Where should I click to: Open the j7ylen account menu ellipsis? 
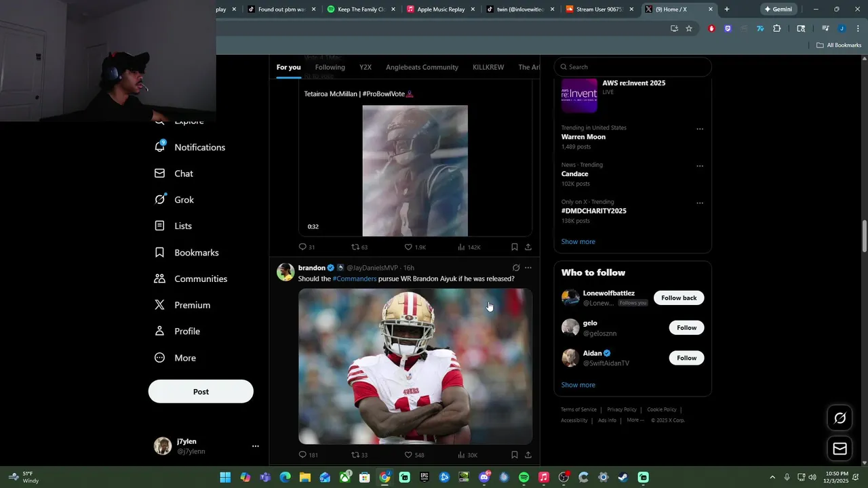click(256, 446)
